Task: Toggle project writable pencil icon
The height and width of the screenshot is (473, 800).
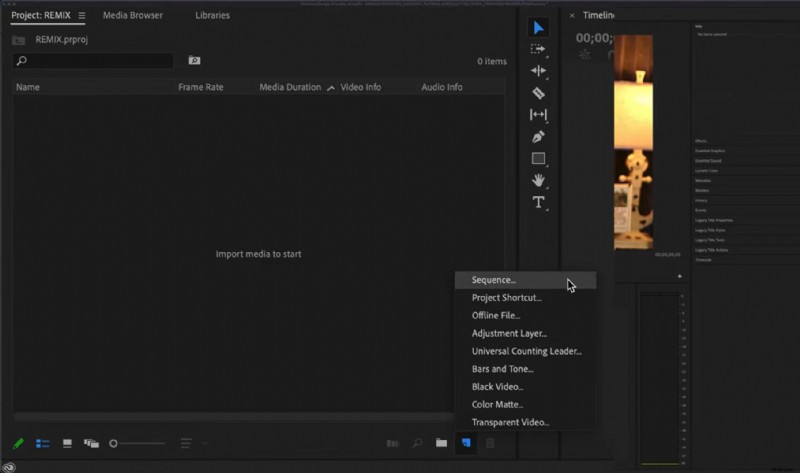Action: 18,443
